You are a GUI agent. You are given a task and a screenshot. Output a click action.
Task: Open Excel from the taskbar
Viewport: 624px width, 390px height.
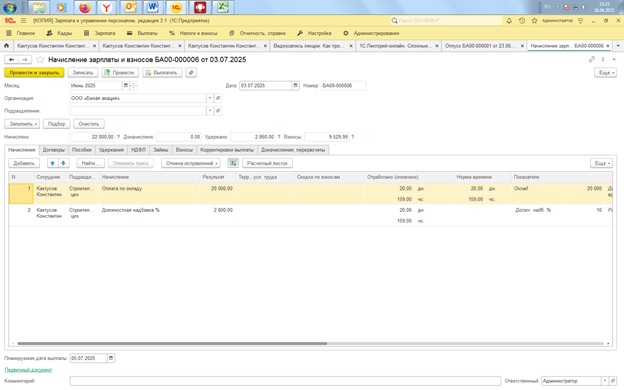click(x=223, y=7)
